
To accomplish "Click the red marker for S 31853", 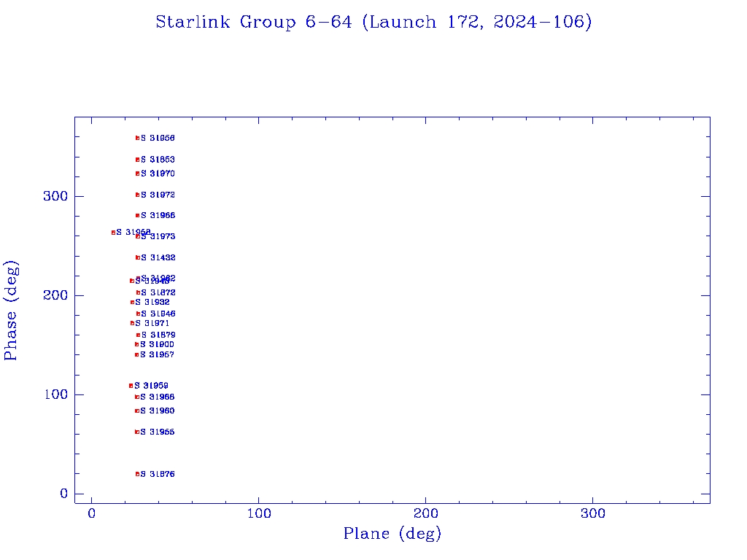I will coord(137,160).
